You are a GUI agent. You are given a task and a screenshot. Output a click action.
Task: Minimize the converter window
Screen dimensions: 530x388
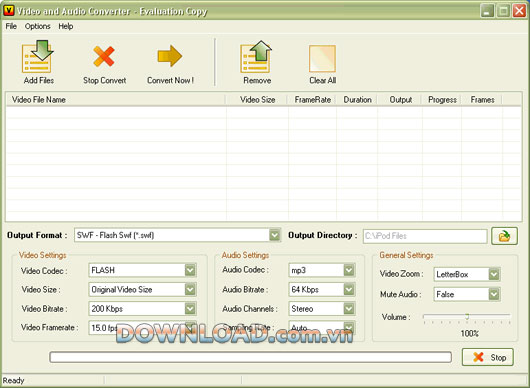(487, 11)
